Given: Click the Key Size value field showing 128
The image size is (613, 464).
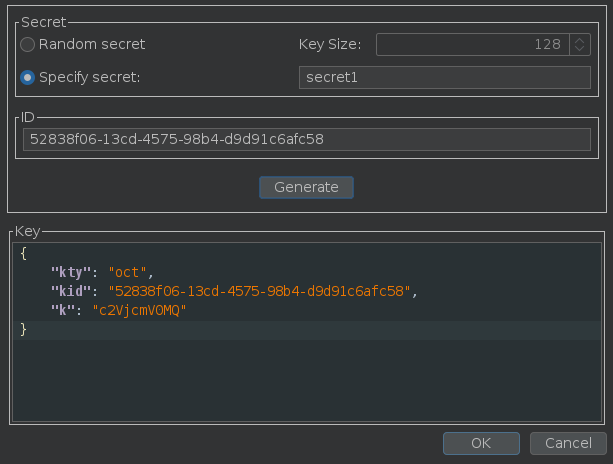Looking at the screenshot, I should tap(472, 44).
